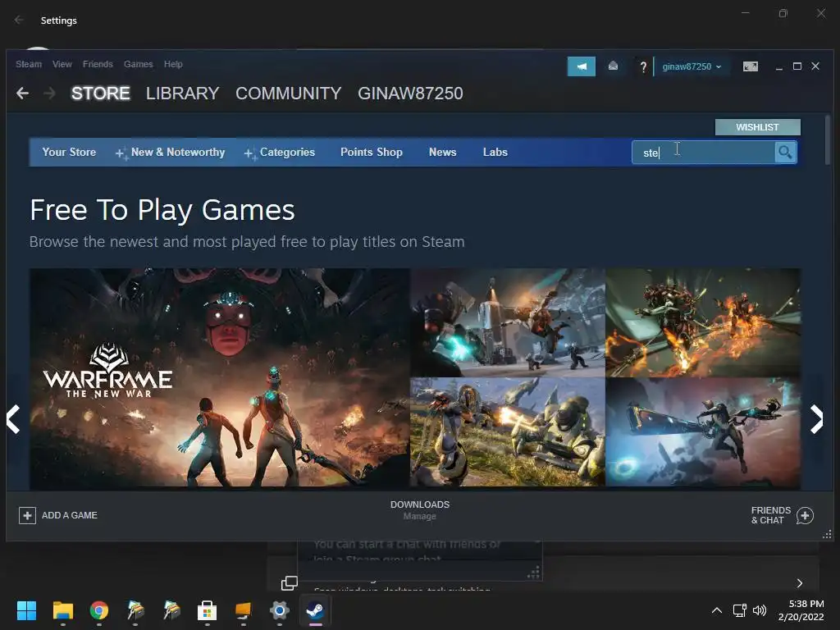The width and height of the screenshot is (840, 630).
Task: Click the store search input field
Action: pos(703,152)
